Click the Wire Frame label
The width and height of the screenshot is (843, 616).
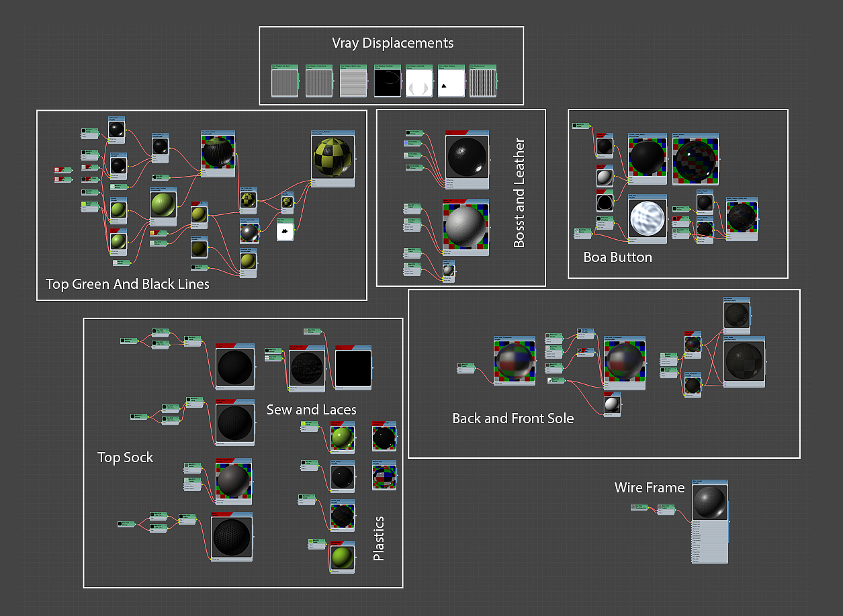click(x=650, y=488)
